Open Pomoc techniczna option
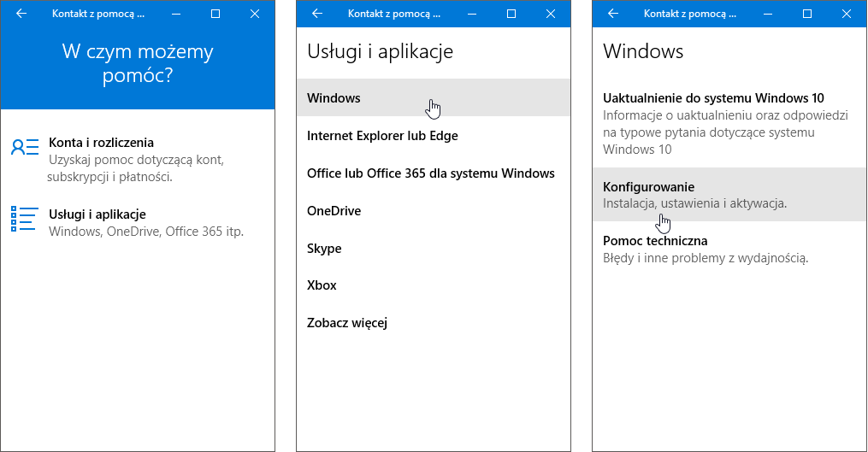The width and height of the screenshot is (868, 452). [x=729, y=249]
